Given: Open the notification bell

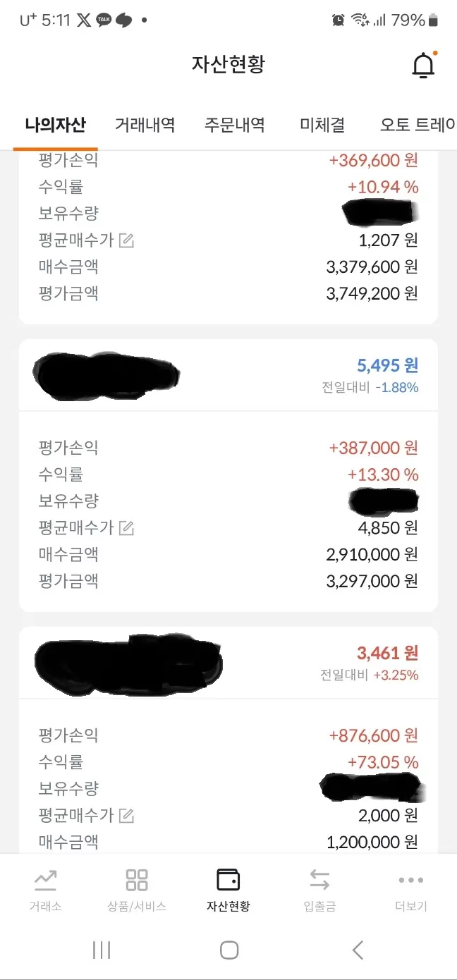Looking at the screenshot, I should [425, 63].
